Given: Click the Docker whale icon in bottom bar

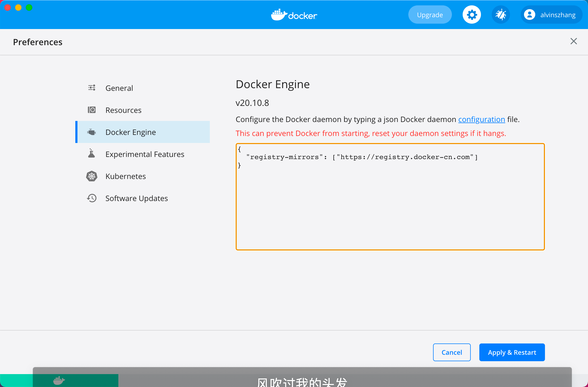Looking at the screenshot, I should tap(59, 381).
